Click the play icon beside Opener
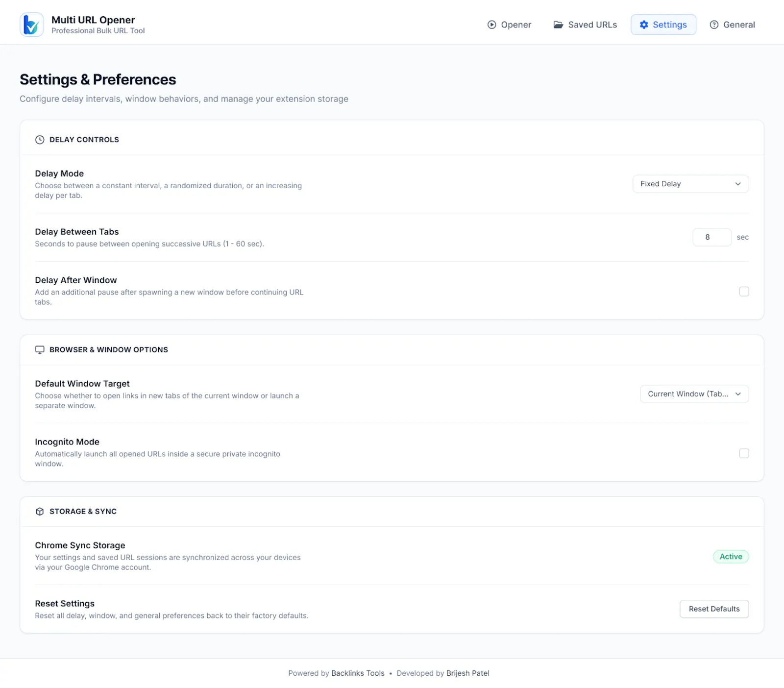 491,25
